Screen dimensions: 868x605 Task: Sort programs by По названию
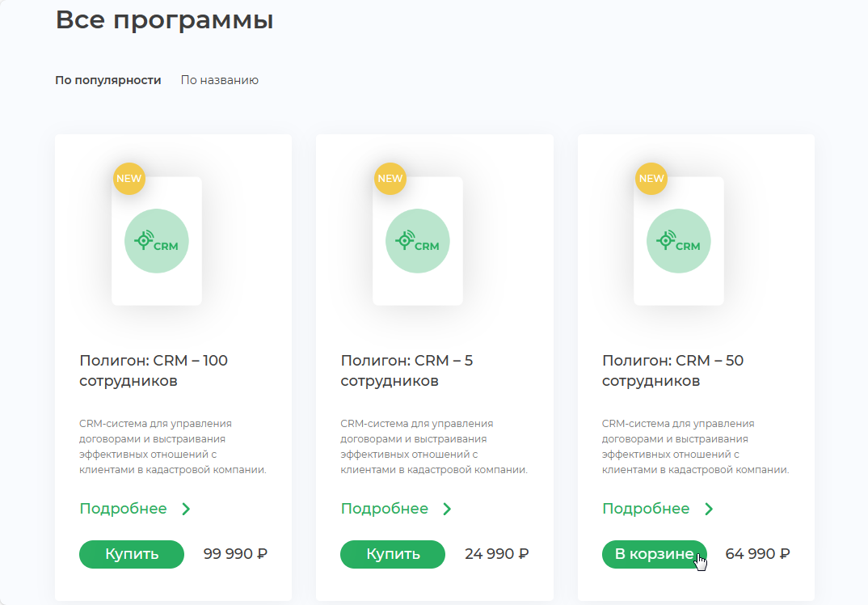pyautogui.click(x=220, y=80)
